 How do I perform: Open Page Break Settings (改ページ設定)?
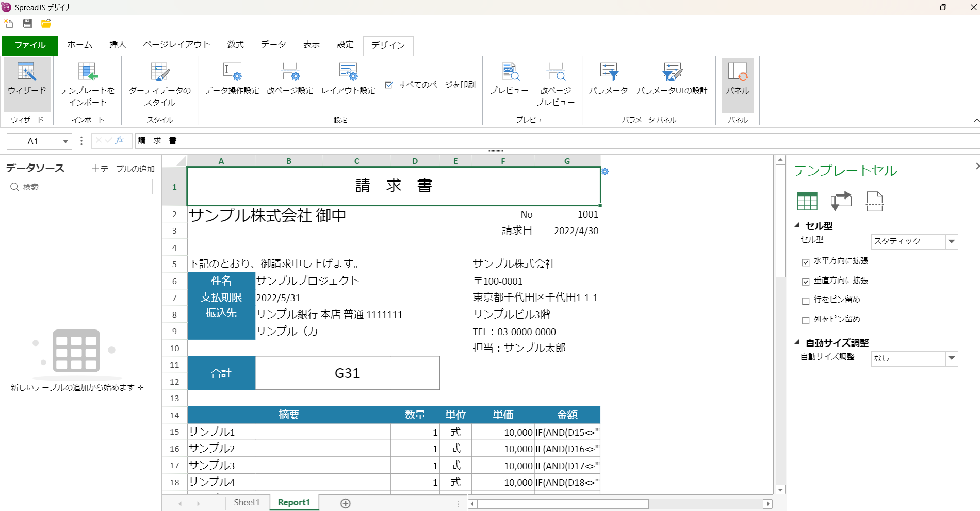[290, 79]
